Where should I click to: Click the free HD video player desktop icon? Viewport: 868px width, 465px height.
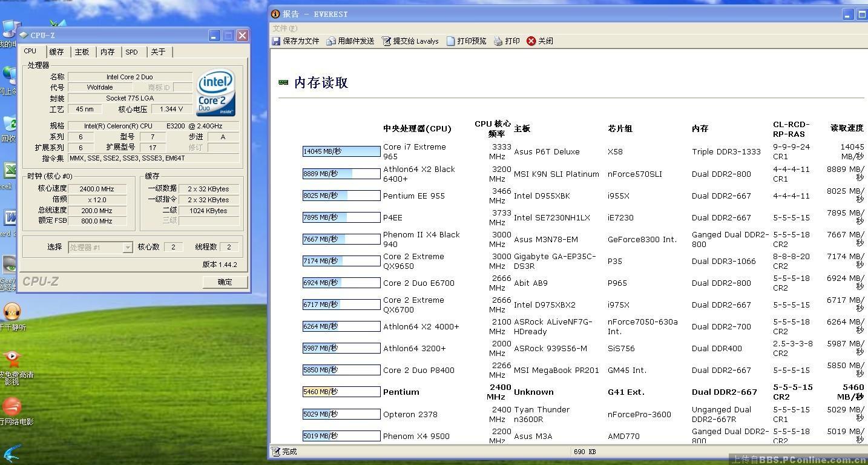12,358
